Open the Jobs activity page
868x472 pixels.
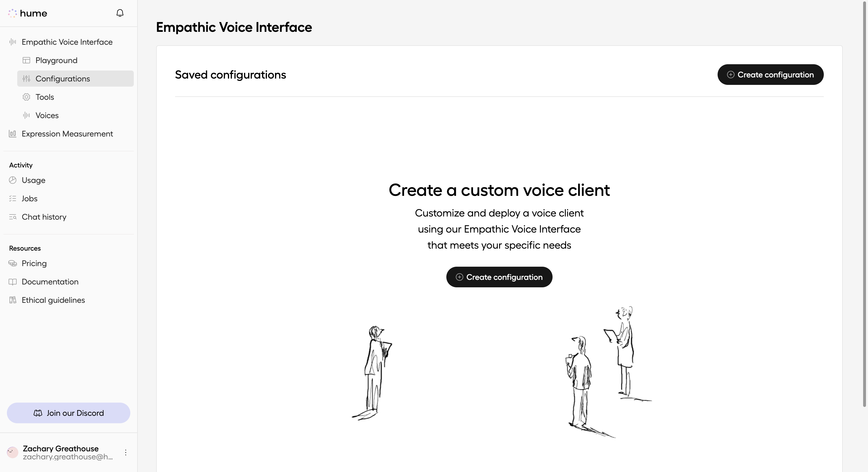point(29,198)
